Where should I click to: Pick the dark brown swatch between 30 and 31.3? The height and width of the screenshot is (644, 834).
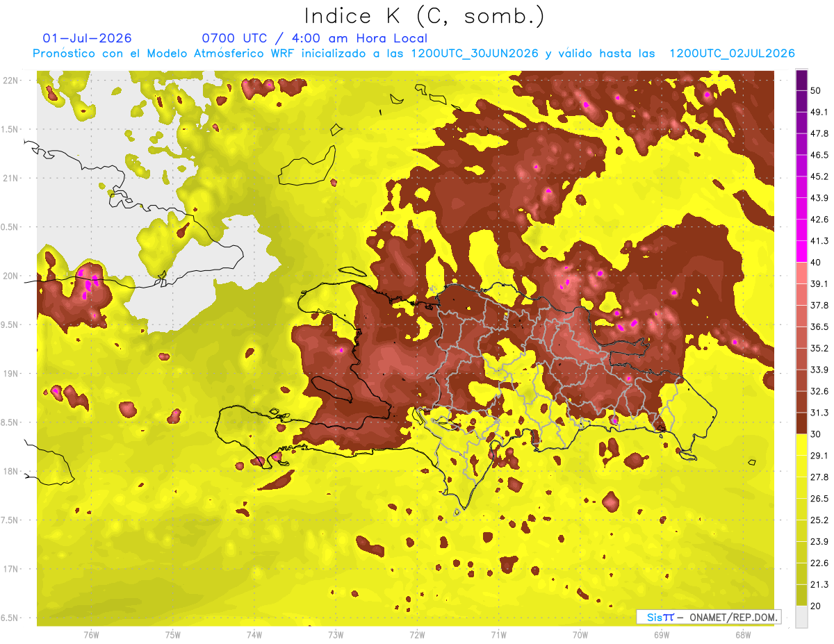[x=801, y=423]
